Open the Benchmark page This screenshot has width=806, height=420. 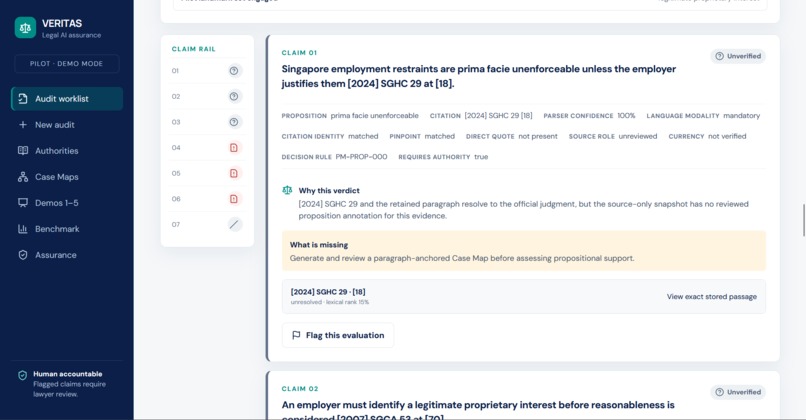67,229
